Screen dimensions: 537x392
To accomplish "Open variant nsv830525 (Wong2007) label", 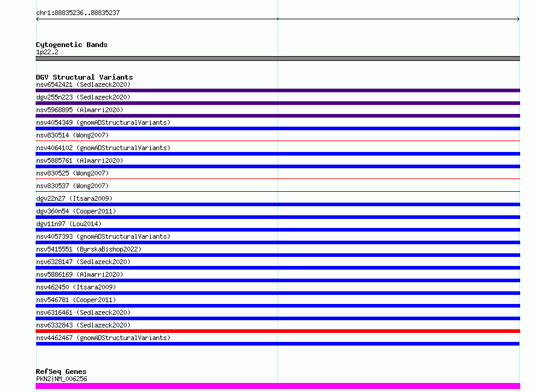I will (x=72, y=173).
